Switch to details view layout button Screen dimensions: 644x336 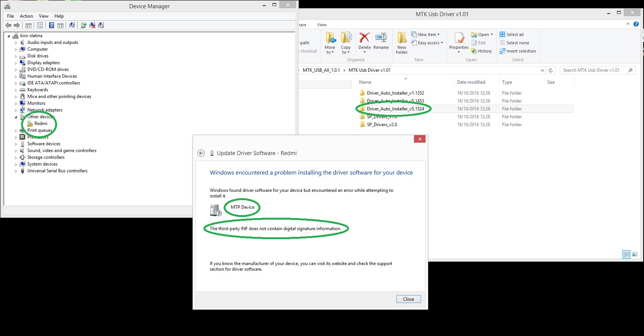(626, 254)
